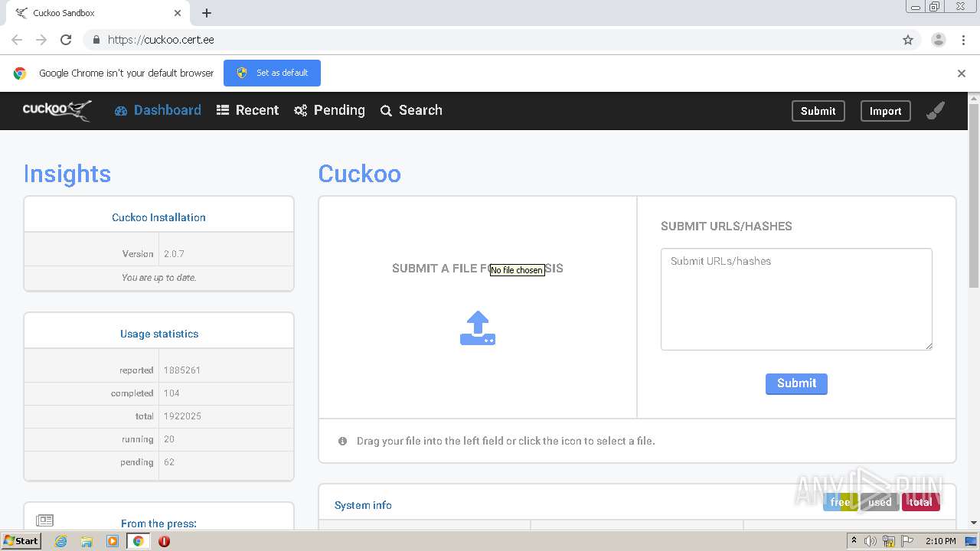Click the pending value 62
Screen dimensions: 980x551
(169, 462)
